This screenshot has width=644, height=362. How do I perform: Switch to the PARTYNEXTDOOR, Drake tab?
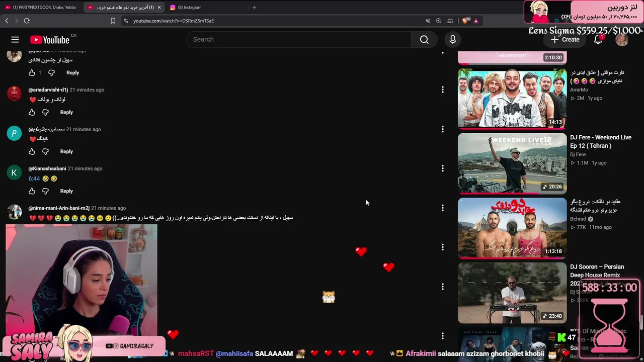[41, 7]
